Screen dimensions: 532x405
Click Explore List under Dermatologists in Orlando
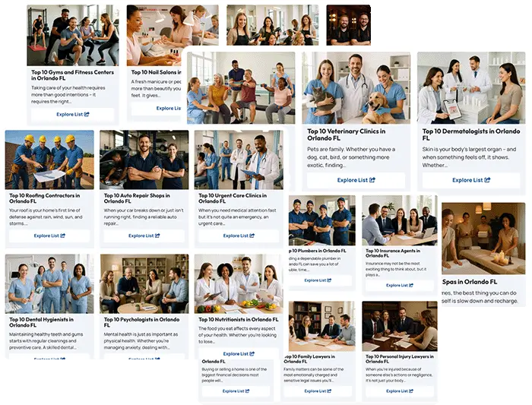[471, 180]
